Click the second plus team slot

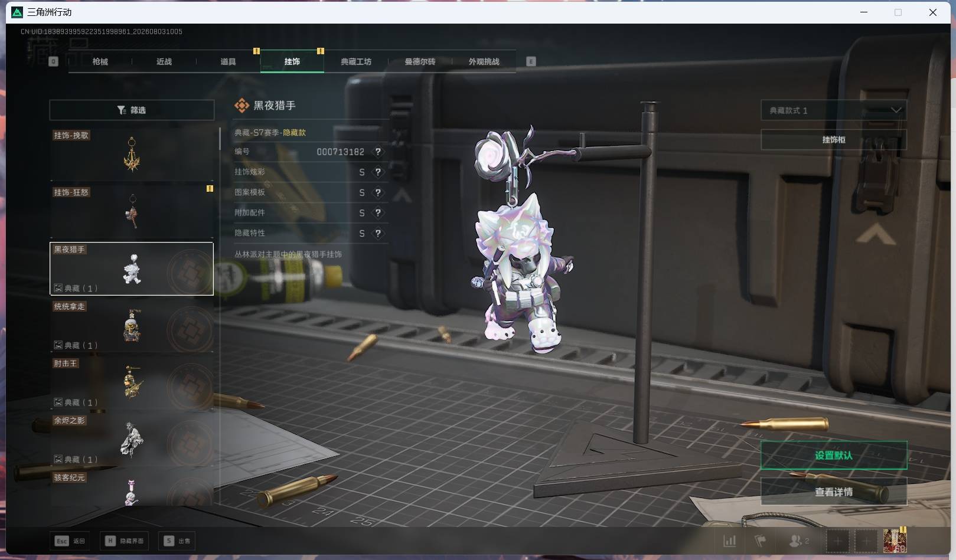pos(866,541)
